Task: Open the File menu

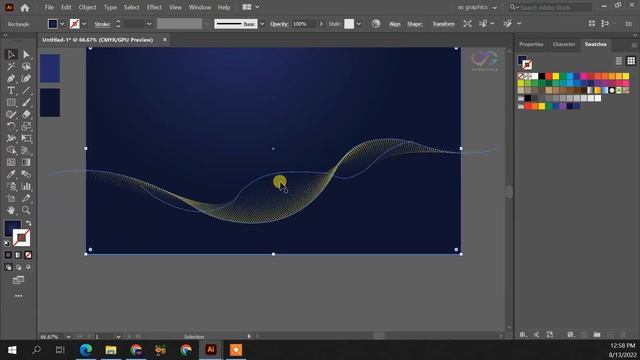Action: 49,7
